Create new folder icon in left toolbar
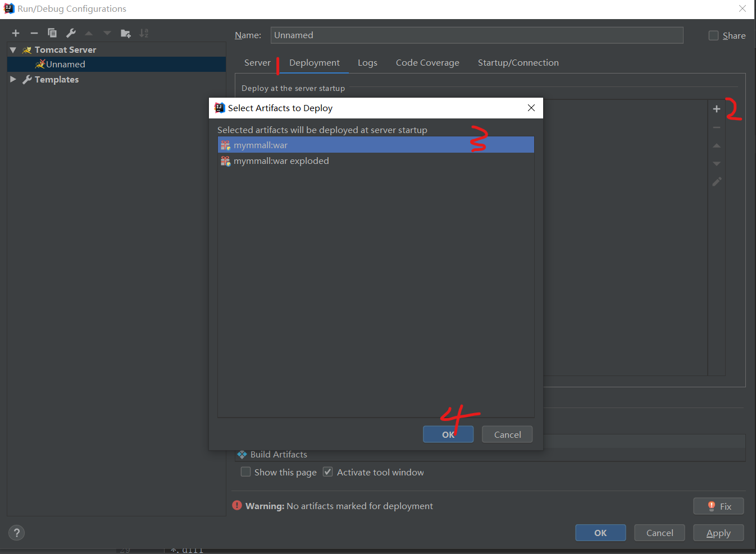 tap(126, 34)
